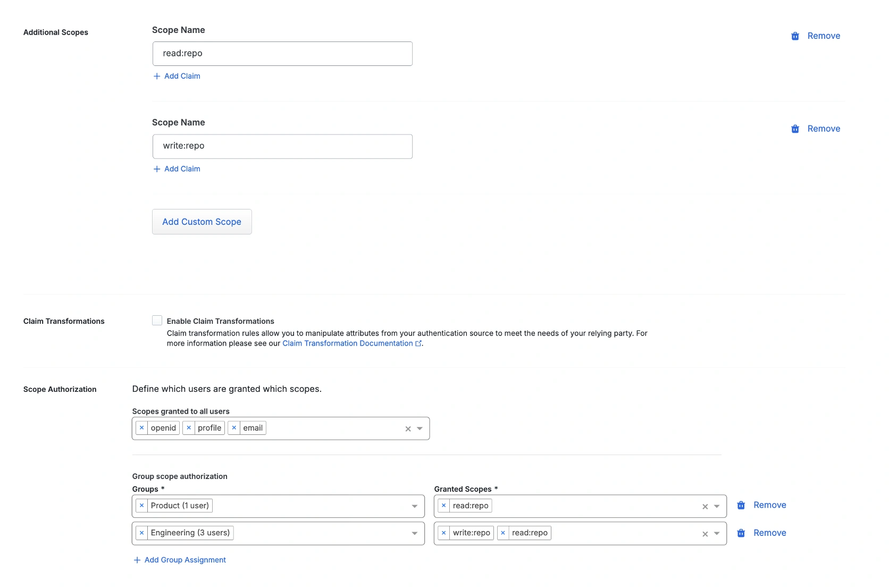This screenshot has height=588, width=889.
Task: Remove write:repo tag from Engineering granted scopes
Action: click(443, 533)
